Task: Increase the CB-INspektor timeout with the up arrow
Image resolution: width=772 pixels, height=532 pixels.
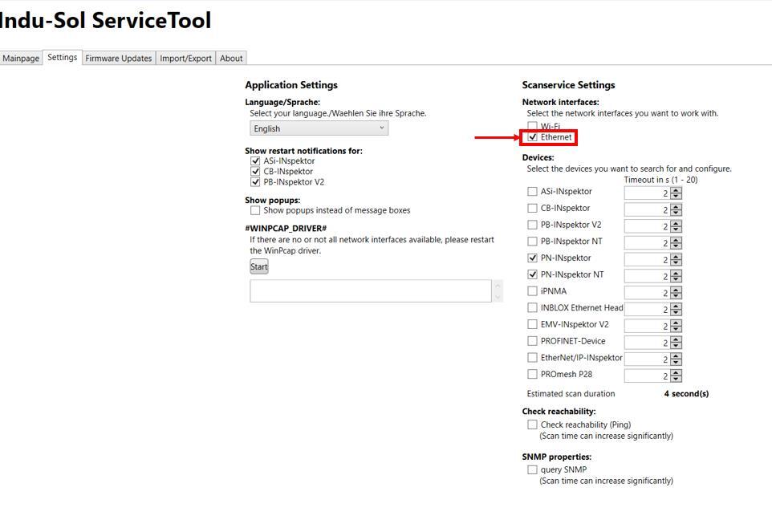Action: (x=677, y=207)
